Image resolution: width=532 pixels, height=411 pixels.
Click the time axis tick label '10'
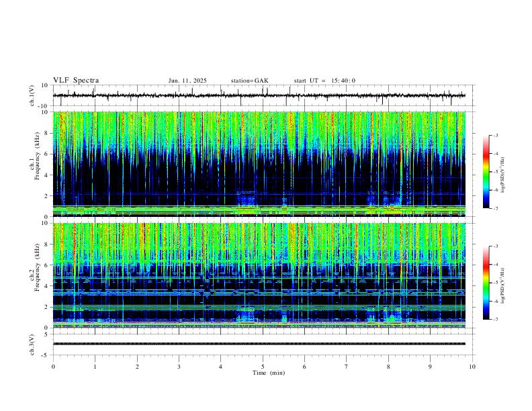click(x=472, y=367)
